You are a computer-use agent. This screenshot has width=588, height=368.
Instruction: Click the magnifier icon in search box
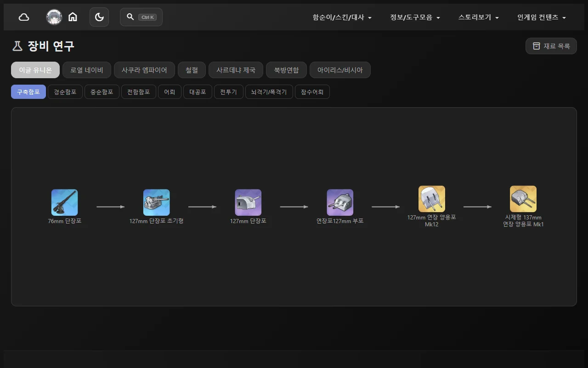(x=130, y=17)
